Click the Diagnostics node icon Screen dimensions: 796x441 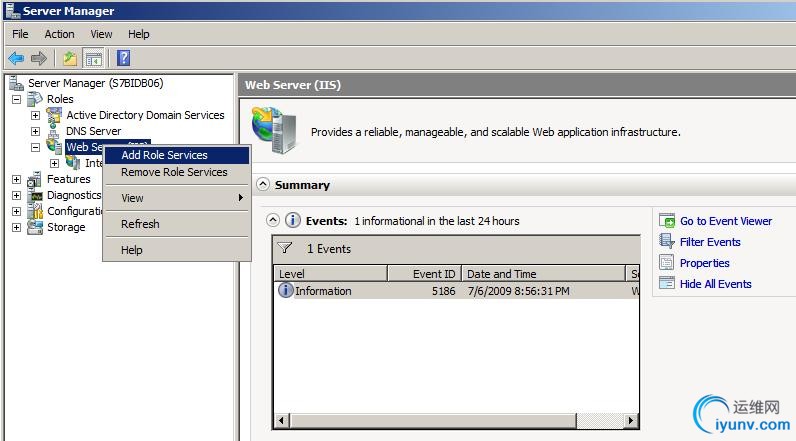pyautogui.click(x=37, y=195)
